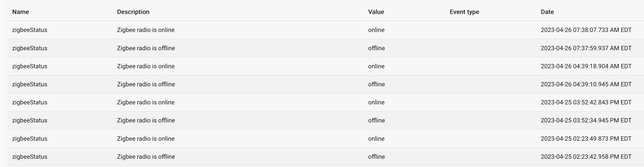Click the Event type column header
Image resolution: width=644 pixels, height=167 pixels.
point(464,12)
